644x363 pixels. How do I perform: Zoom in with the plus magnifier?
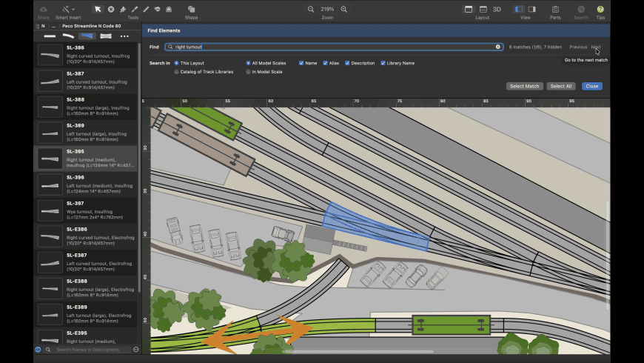pyautogui.click(x=343, y=9)
